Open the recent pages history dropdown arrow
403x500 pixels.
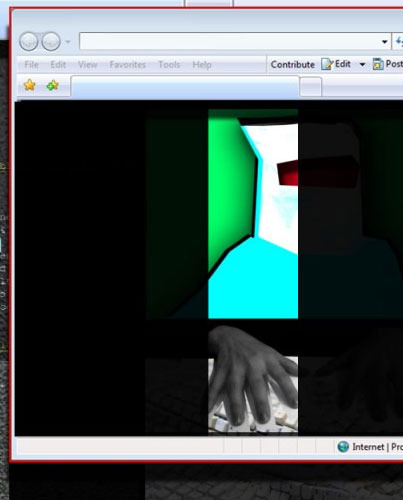[68, 42]
